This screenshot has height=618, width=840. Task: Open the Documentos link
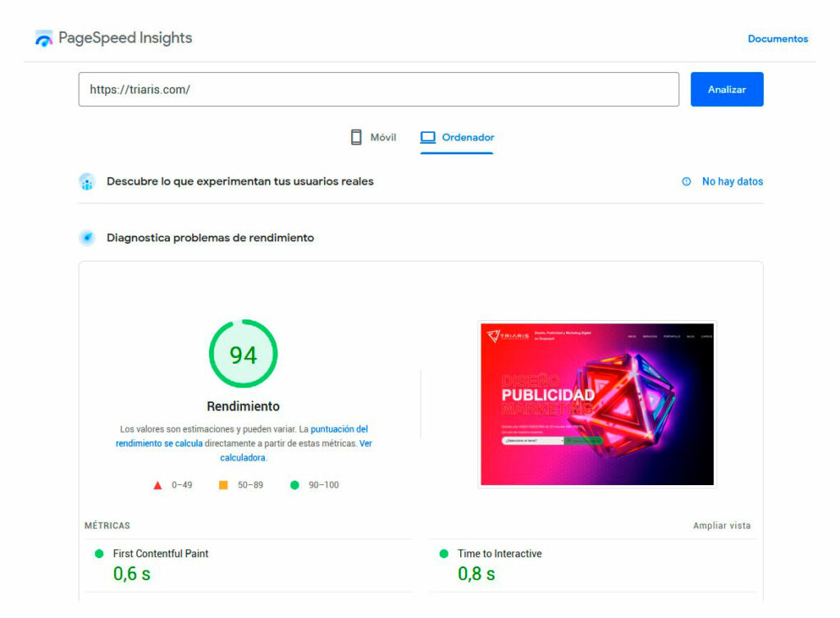[777, 38]
